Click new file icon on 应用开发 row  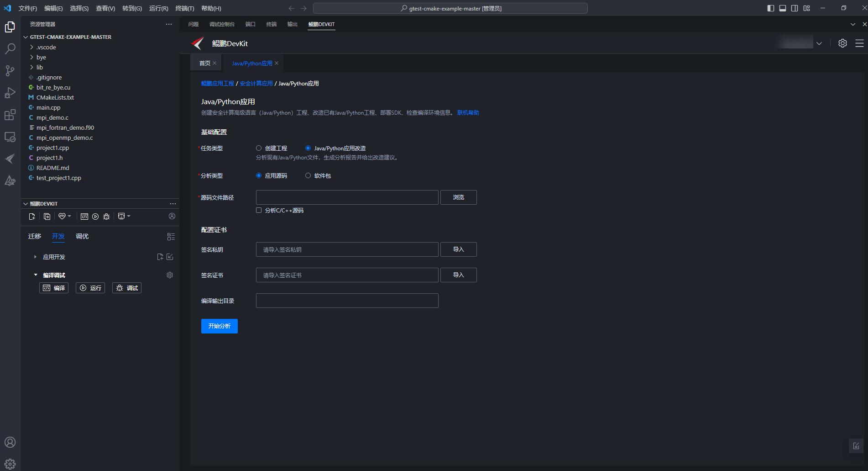(160, 257)
